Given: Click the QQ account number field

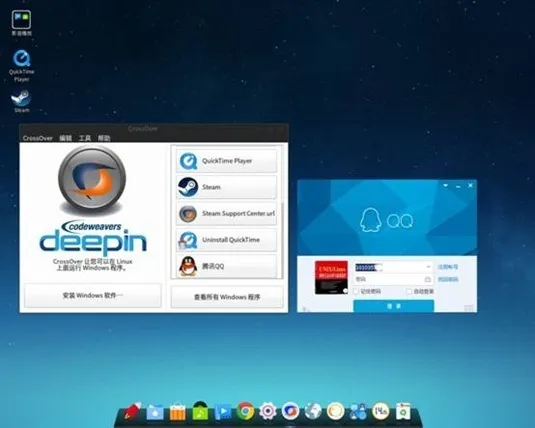Looking at the screenshot, I should point(393,267).
